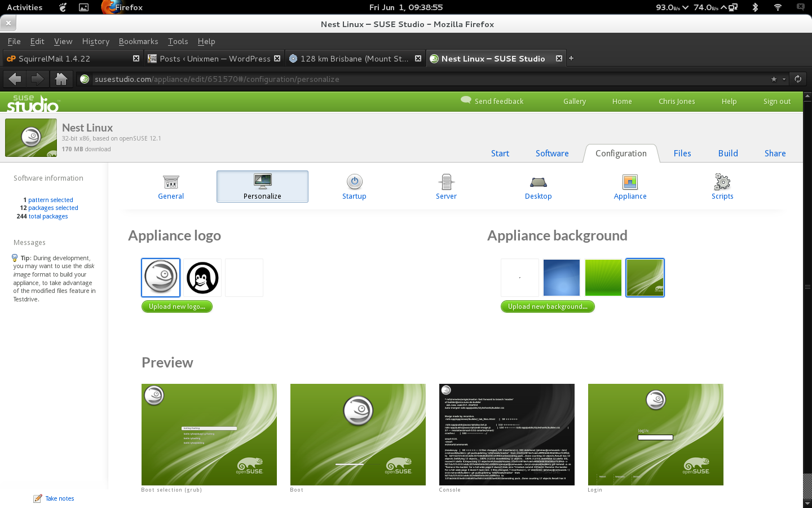812x508 pixels.
Task: Click the Take notes link
Action: [60, 498]
